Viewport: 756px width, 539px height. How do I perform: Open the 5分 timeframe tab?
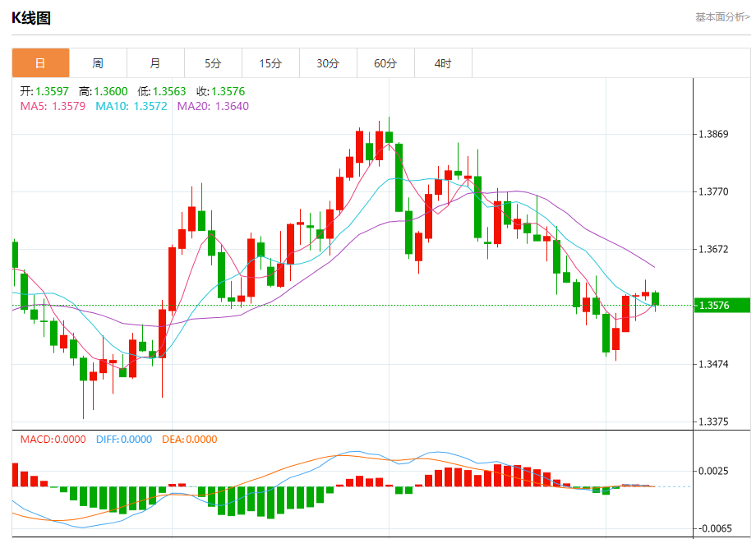213,63
